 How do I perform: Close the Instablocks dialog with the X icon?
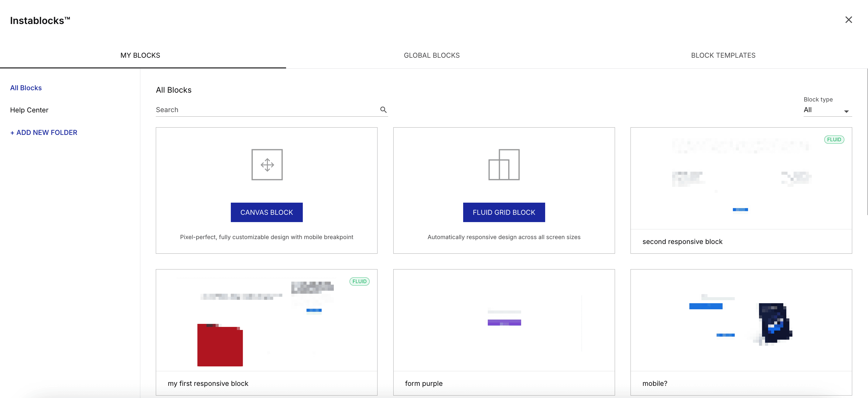pos(849,20)
